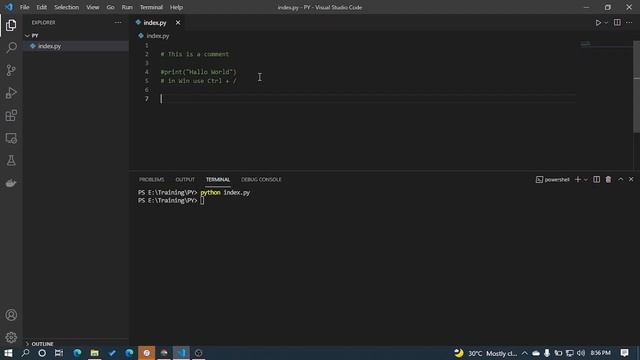Image resolution: width=640 pixels, height=360 pixels.
Task: Click the clock showing 8:36 PM
Action: pyautogui.click(x=600, y=353)
